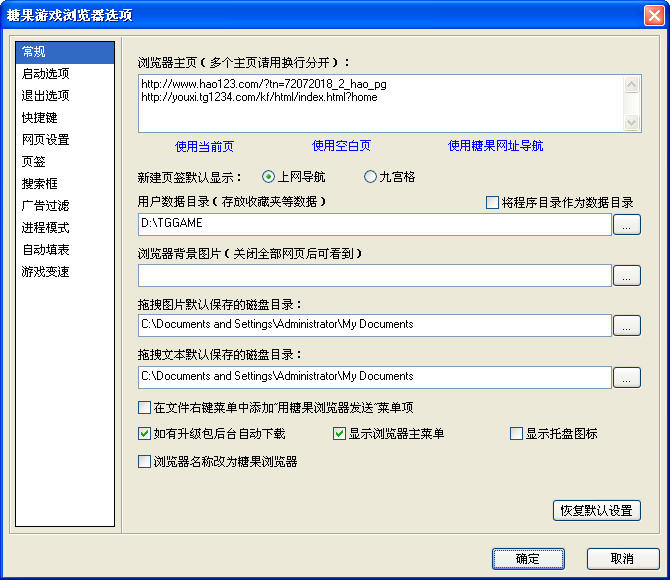Click browse button for user data directory
Viewport: 670px width, 580px height.
pos(627,225)
